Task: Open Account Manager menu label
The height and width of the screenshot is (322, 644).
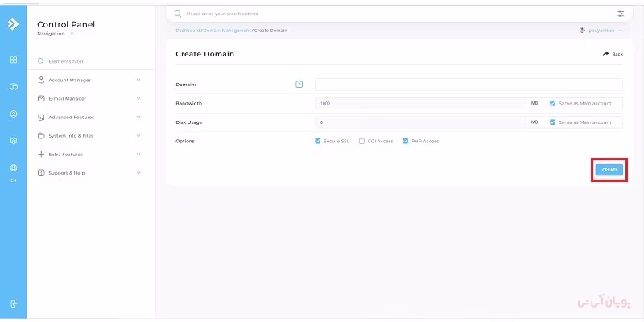Action: pos(70,80)
